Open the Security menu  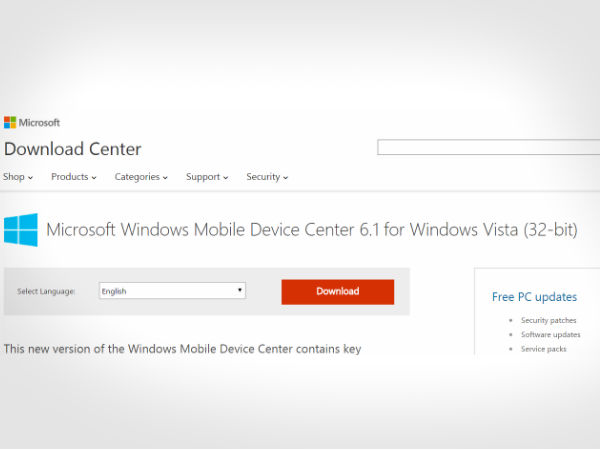(267, 177)
